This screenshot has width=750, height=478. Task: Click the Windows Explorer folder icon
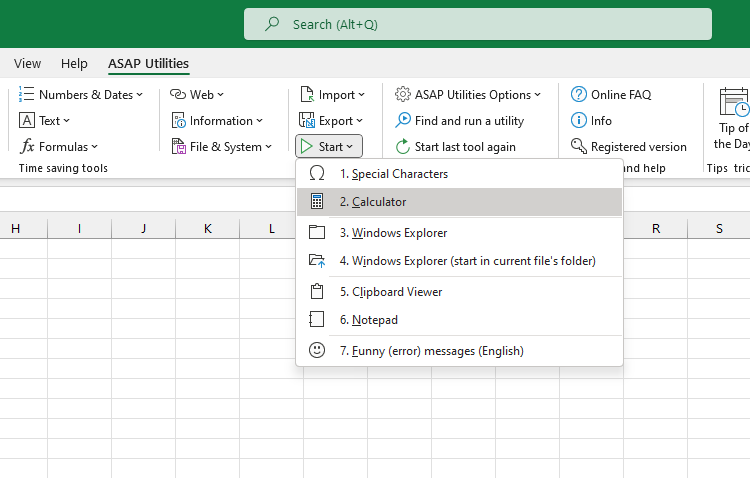click(x=317, y=232)
